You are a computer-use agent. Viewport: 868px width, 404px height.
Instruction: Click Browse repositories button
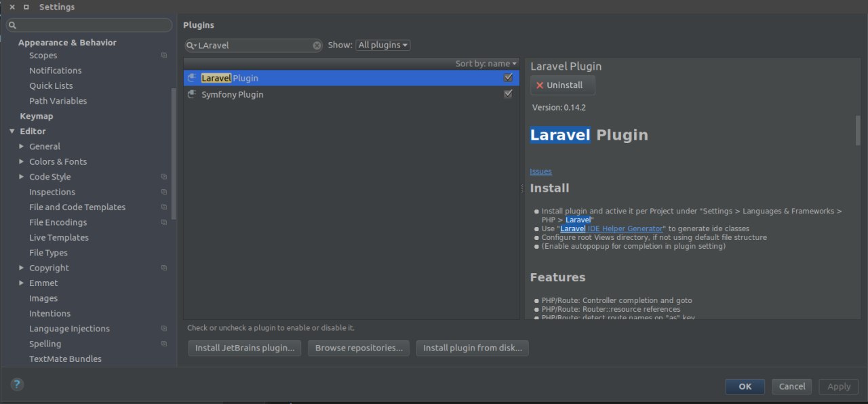359,348
